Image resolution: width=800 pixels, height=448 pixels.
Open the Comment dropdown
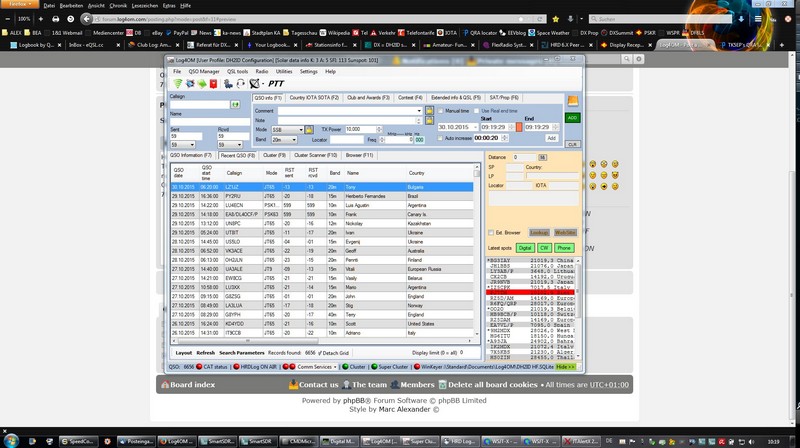click(419, 111)
